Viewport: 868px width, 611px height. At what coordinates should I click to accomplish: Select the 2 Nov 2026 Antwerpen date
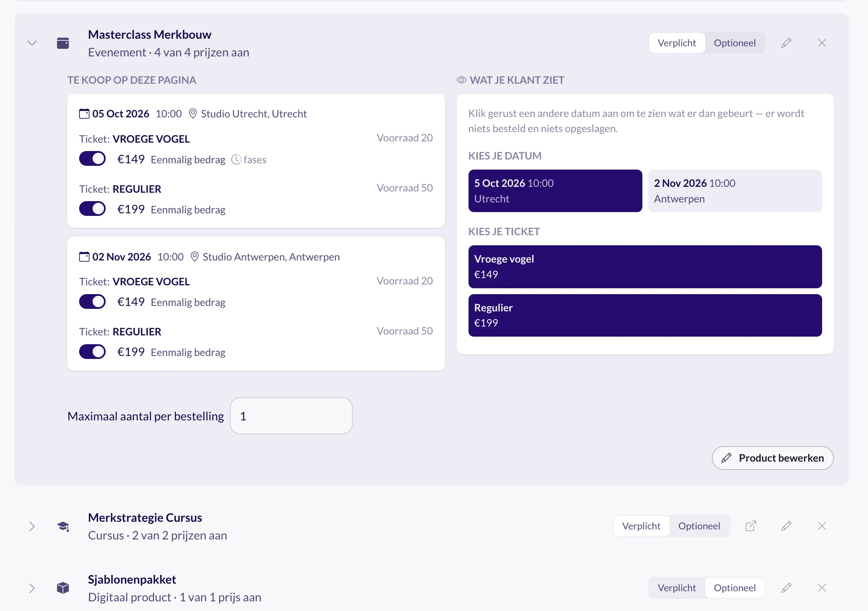point(735,191)
